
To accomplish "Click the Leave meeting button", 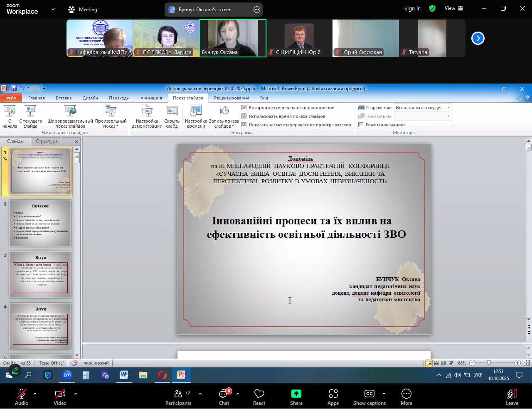I will 512,396.
